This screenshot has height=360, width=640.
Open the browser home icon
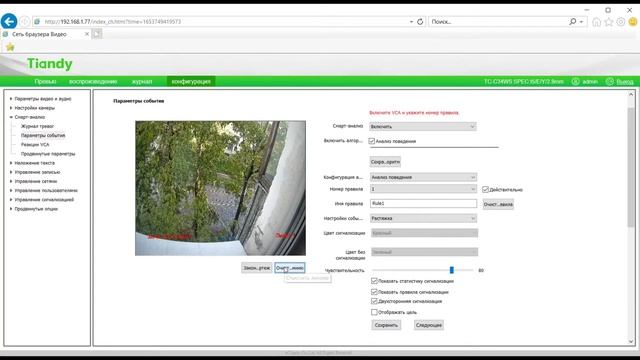(596, 22)
